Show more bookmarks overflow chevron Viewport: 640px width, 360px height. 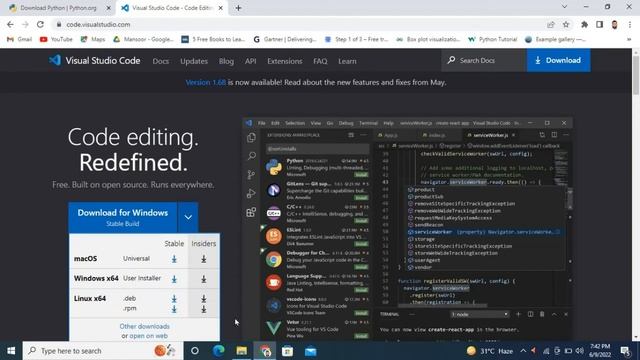click(629, 39)
